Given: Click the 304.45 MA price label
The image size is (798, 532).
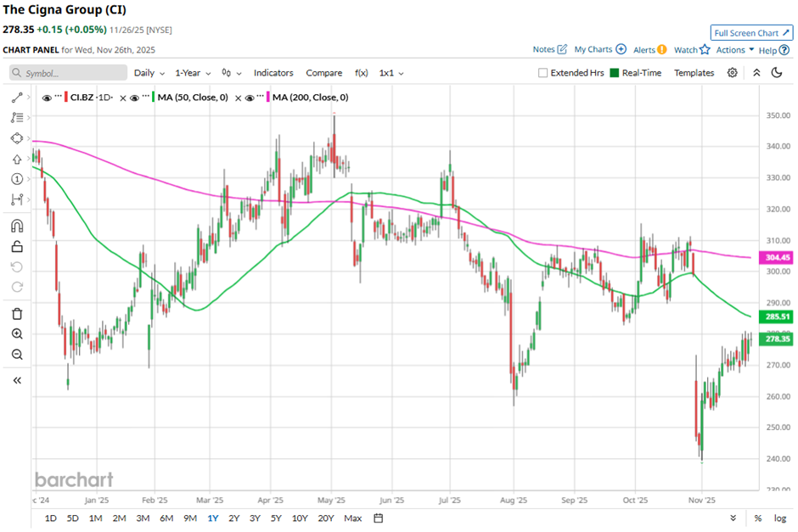Looking at the screenshot, I should coord(776,257).
